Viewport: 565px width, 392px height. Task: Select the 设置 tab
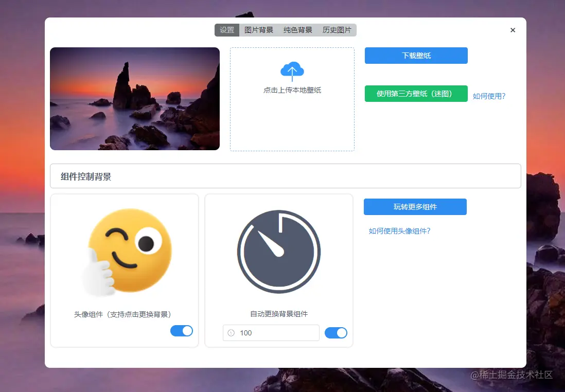[227, 30]
